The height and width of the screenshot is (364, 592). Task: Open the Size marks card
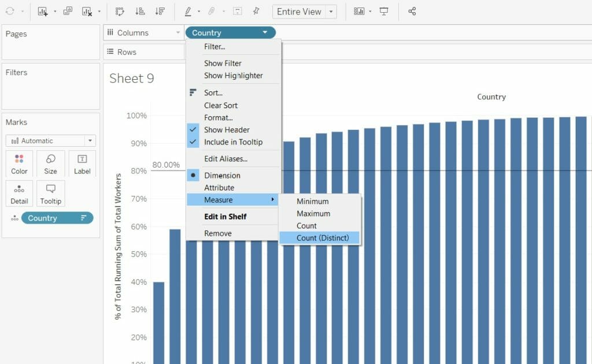51,164
